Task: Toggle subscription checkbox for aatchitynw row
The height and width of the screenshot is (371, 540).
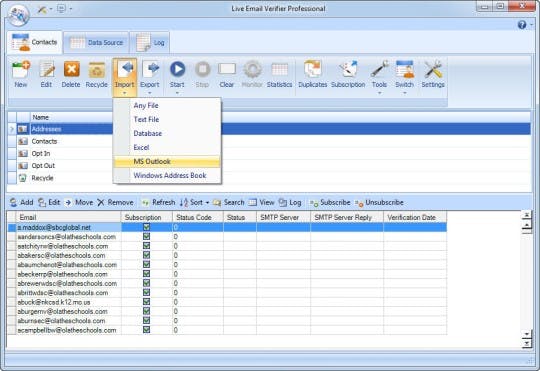Action: 146,246
